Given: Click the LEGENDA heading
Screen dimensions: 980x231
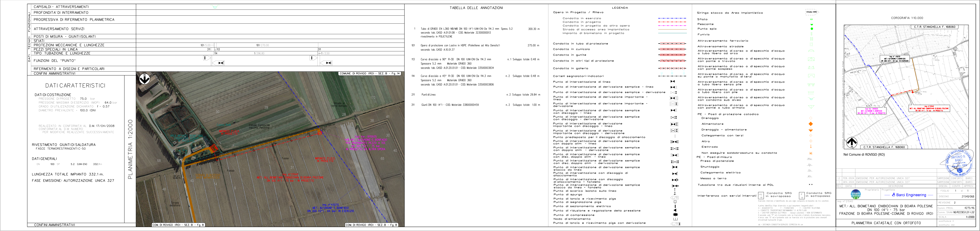Looking at the screenshot, I should point(620,8).
